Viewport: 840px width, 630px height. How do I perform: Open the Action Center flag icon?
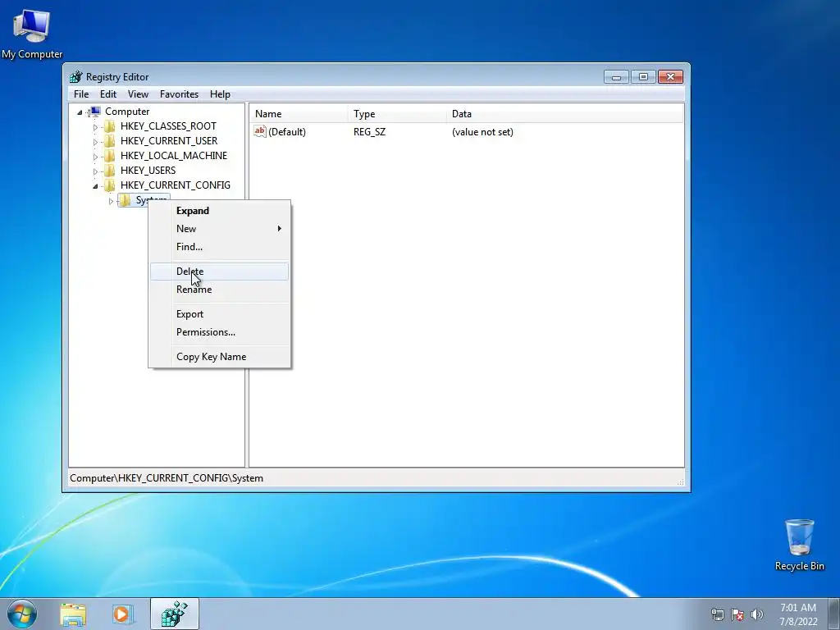click(737, 614)
